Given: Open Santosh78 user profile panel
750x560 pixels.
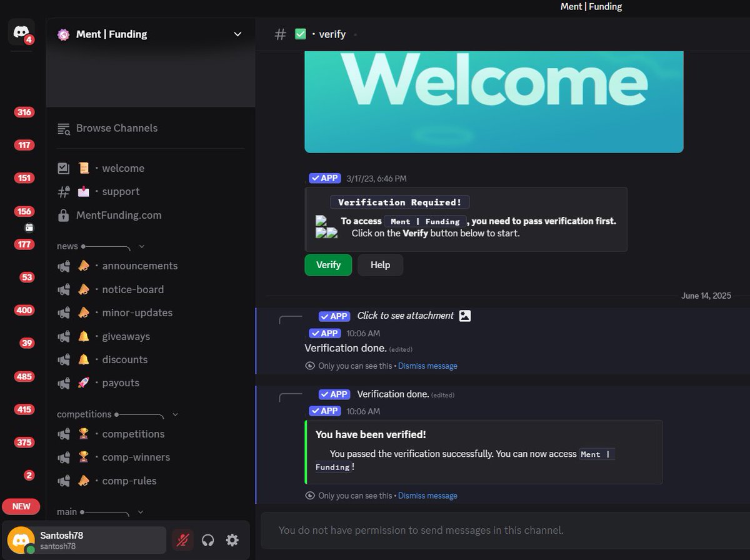Looking at the screenshot, I should (x=86, y=540).
